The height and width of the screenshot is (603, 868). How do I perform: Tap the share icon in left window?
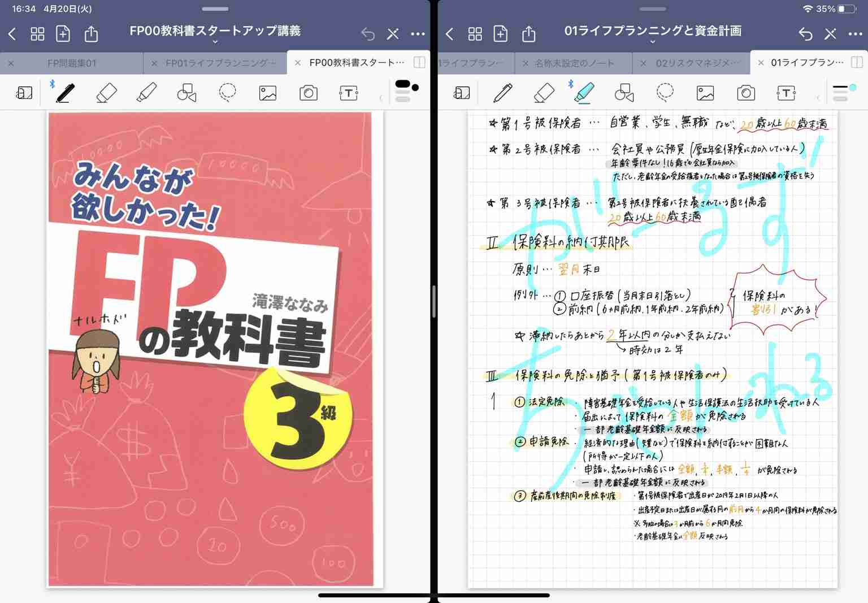click(91, 34)
